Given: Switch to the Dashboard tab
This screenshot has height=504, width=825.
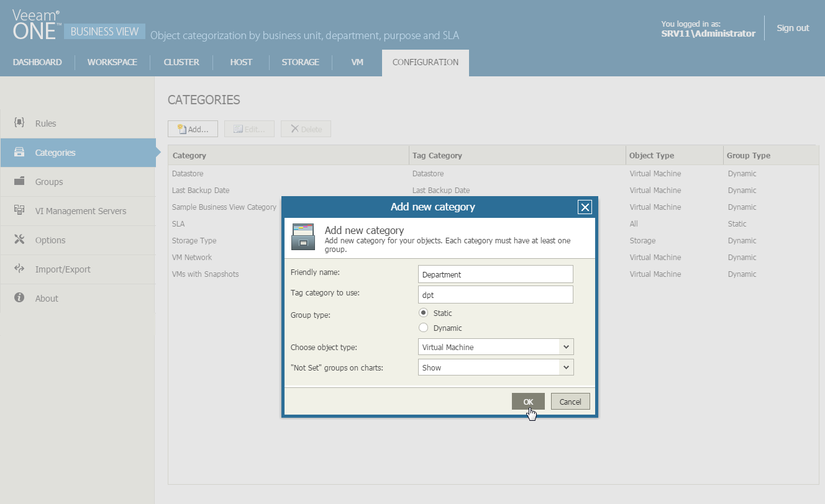Looking at the screenshot, I should [37, 62].
